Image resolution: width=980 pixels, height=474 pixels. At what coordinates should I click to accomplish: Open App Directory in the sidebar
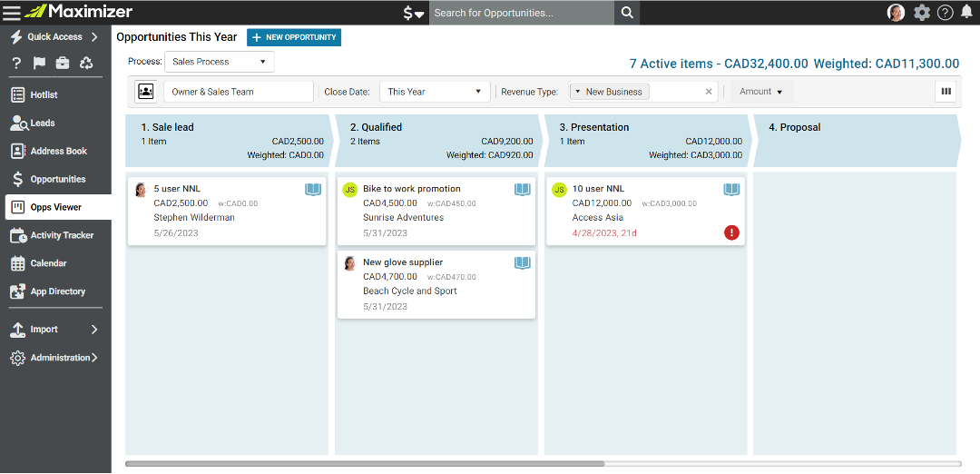(x=55, y=291)
